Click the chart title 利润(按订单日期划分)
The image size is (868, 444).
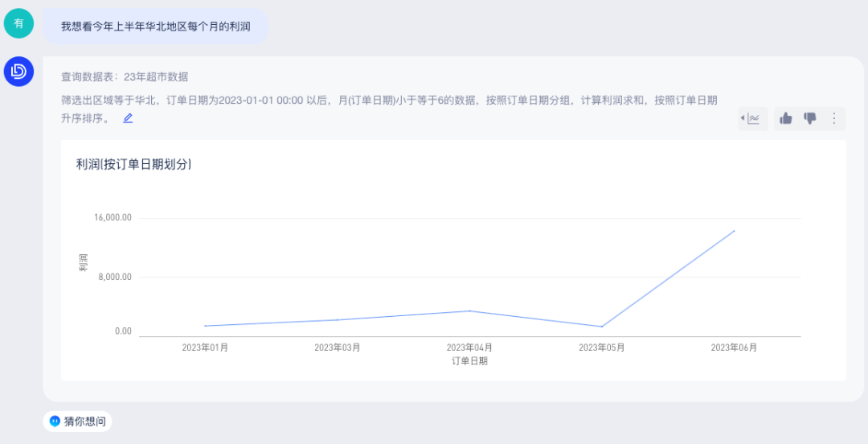(x=133, y=164)
